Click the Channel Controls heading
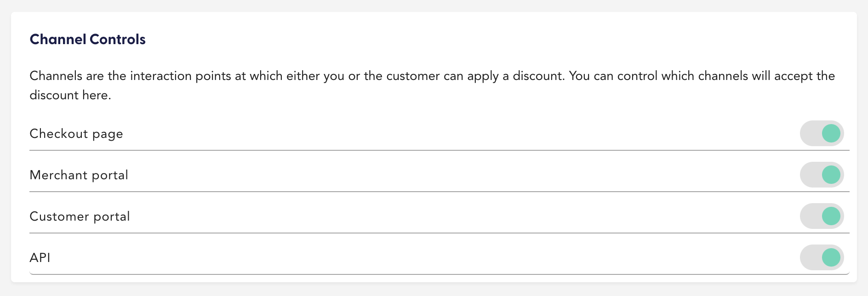 click(87, 40)
